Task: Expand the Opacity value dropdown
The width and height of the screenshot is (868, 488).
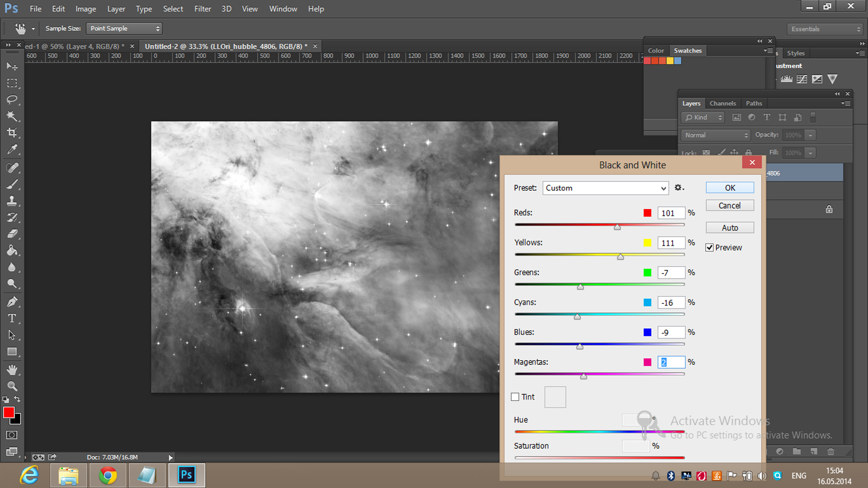Action: click(811, 135)
